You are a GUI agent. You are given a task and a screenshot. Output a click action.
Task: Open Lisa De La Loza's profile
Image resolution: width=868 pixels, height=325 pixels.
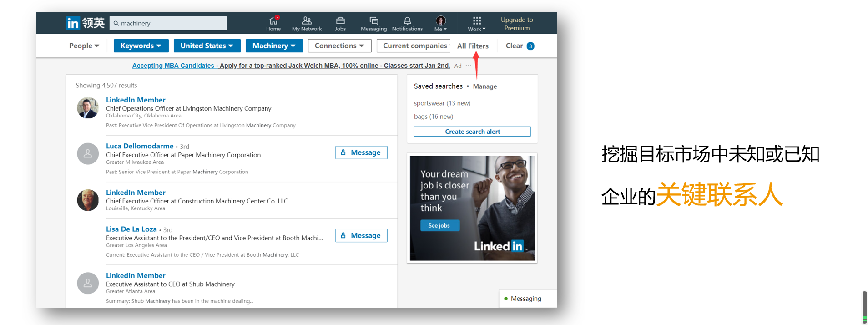pyautogui.click(x=131, y=229)
